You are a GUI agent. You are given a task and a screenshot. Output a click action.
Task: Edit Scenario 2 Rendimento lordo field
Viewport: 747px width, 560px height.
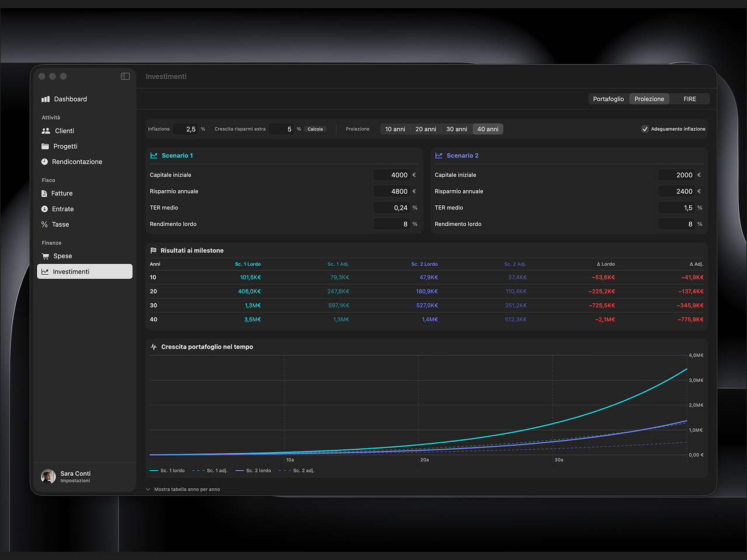676,224
